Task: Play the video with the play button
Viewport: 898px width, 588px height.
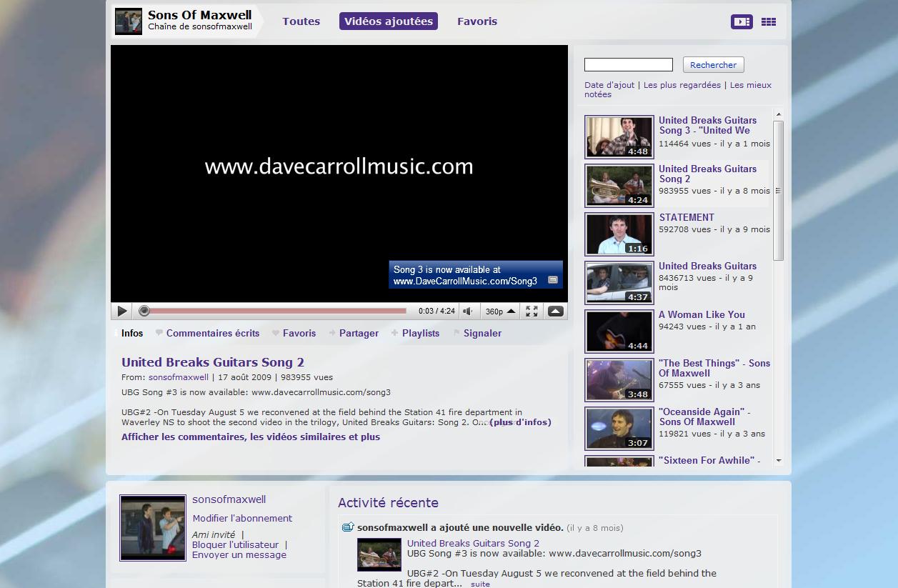Action: (x=122, y=311)
